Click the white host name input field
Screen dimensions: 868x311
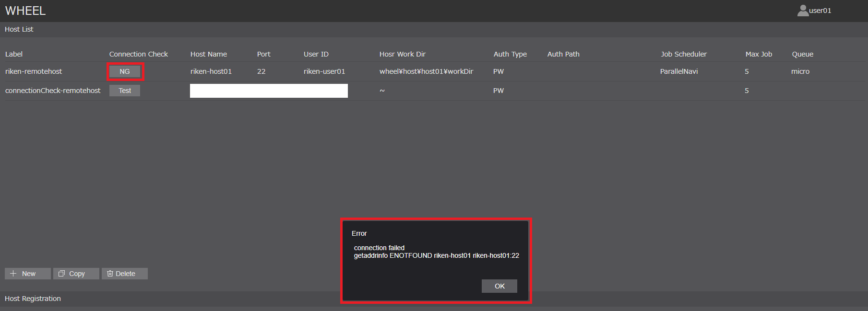(269, 91)
